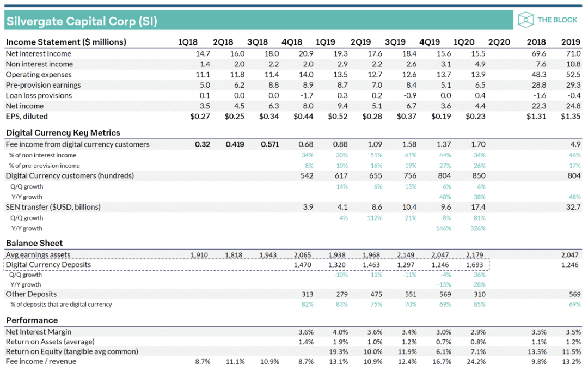
Task: Click the Balance Sheet section heading
Action: click(34, 243)
